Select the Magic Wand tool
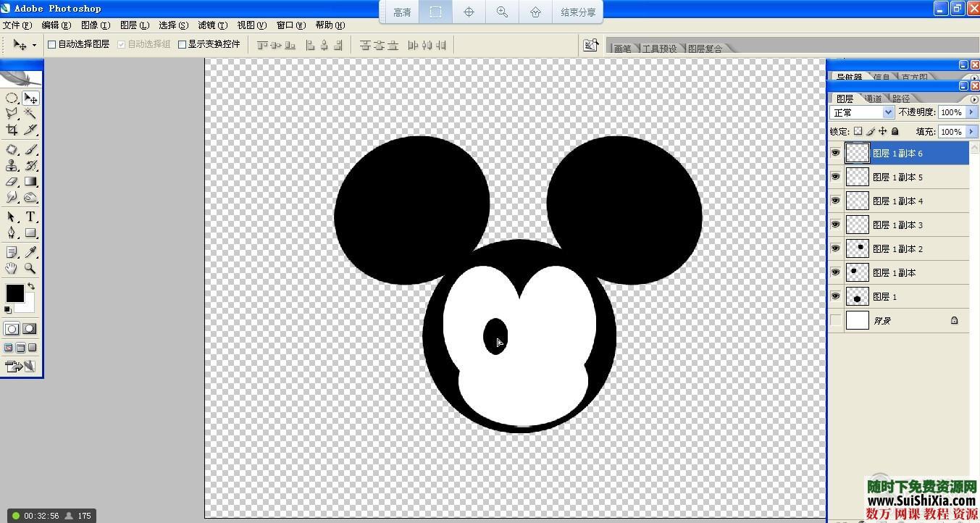Image resolution: width=980 pixels, height=523 pixels. (30, 114)
